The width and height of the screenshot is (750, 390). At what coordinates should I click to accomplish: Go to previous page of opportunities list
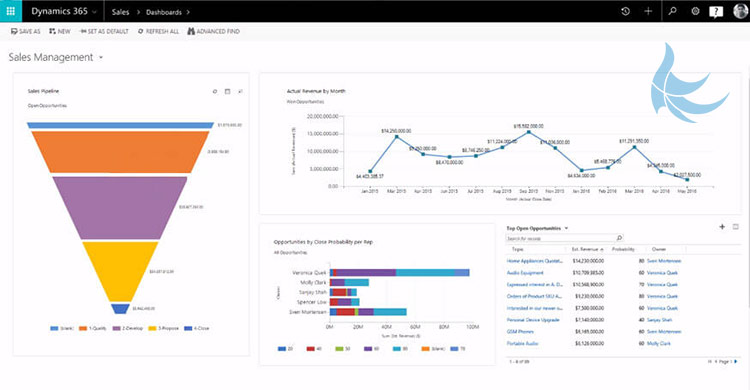tap(716, 362)
